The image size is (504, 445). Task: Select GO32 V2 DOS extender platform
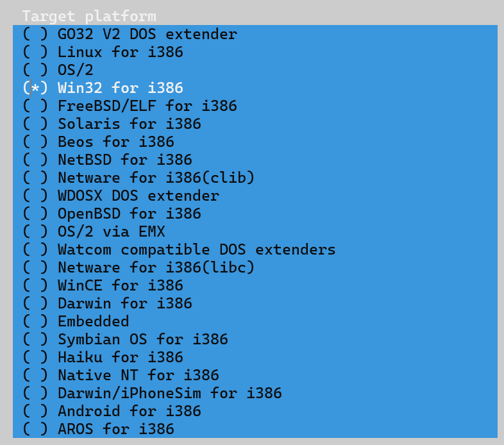pos(130,34)
